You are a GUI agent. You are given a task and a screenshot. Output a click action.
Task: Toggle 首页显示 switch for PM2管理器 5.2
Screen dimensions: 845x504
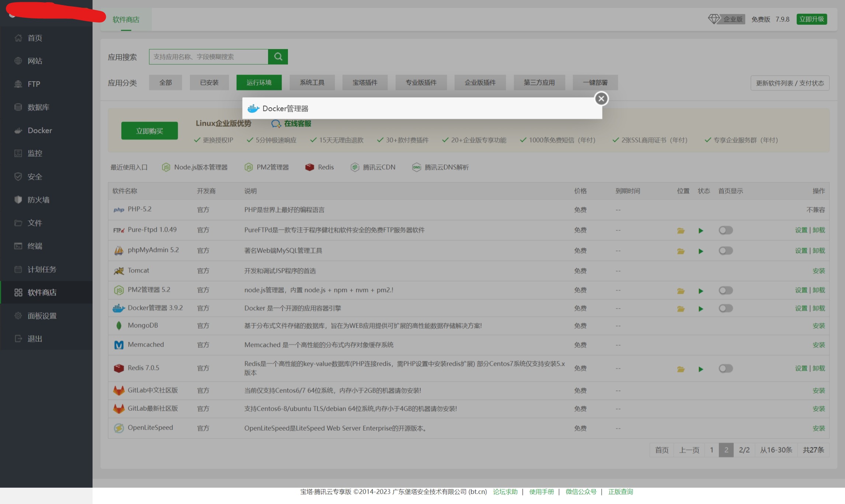tap(726, 291)
